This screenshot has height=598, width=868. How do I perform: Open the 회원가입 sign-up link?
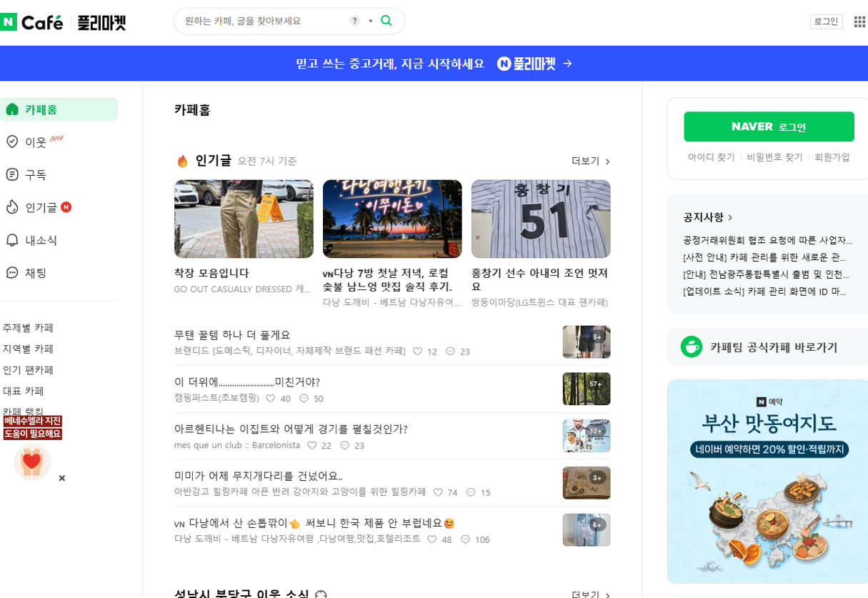(832, 157)
